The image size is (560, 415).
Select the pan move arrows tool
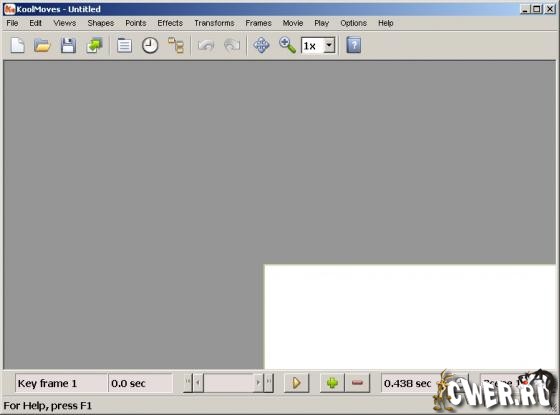coord(261,45)
